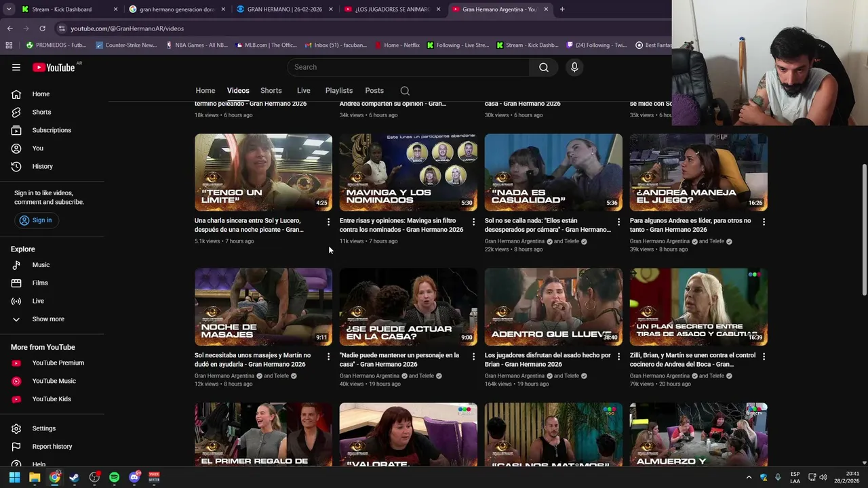Open Report history in the sidebar
The height and width of the screenshot is (488, 868).
[x=52, y=447]
